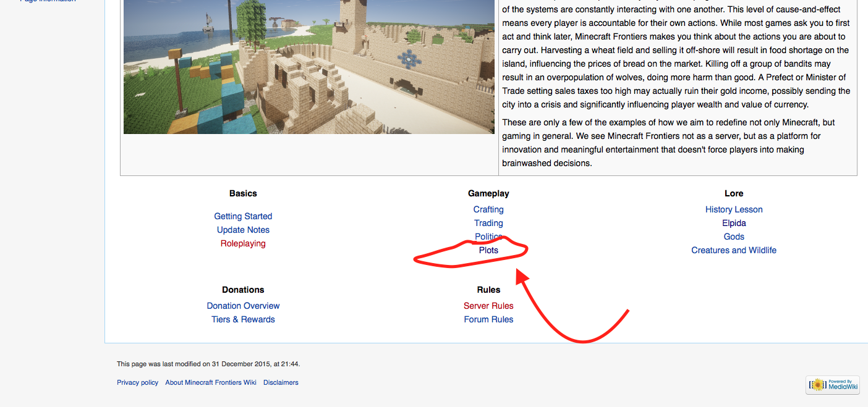
Task: Open the Trading link under Gameplay
Action: pos(488,223)
